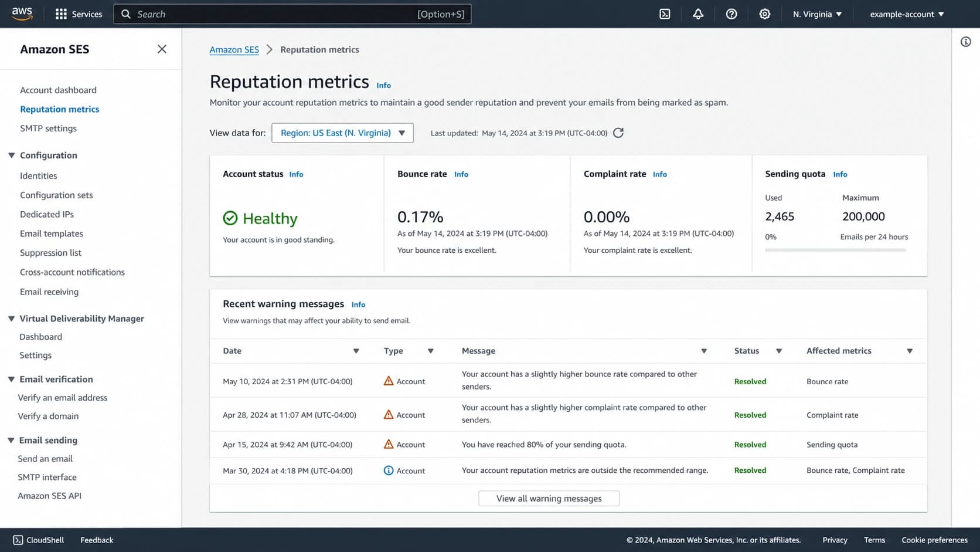The height and width of the screenshot is (552, 980).
Task: Open Send an email
Action: coord(45,459)
